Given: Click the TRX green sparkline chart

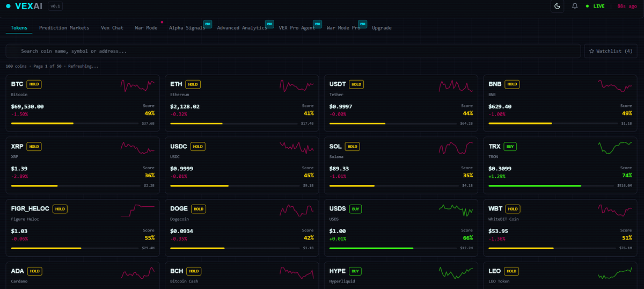Looking at the screenshot, I should [x=615, y=147].
